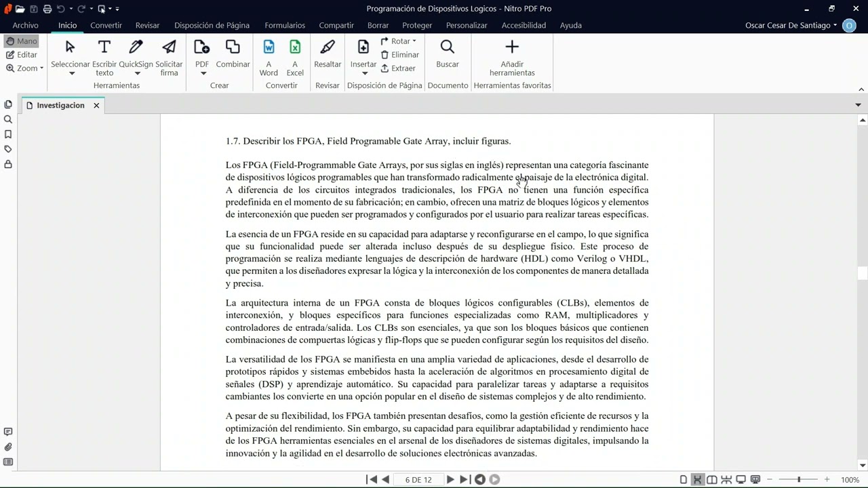Click the Save icon in quick access
Viewport: 868px width, 488px height.
click(34, 9)
